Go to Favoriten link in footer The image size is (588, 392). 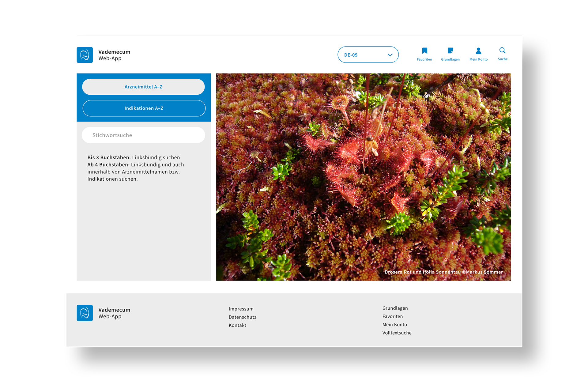pyautogui.click(x=393, y=317)
